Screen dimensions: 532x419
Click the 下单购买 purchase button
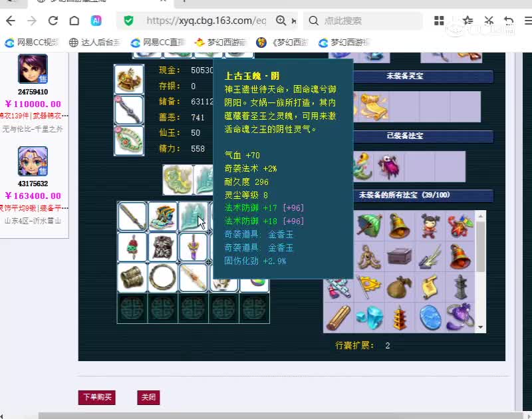[x=96, y=397]
